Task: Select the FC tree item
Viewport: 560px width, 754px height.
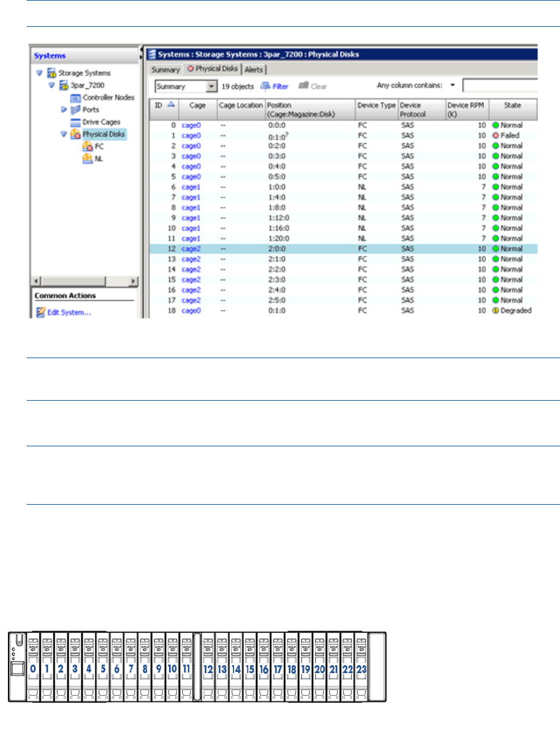Action: click(x=99, y=147)
